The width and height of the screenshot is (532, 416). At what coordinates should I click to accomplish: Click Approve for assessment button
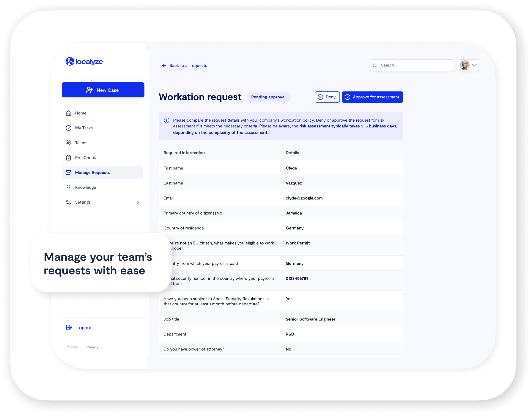pos(372,97)
